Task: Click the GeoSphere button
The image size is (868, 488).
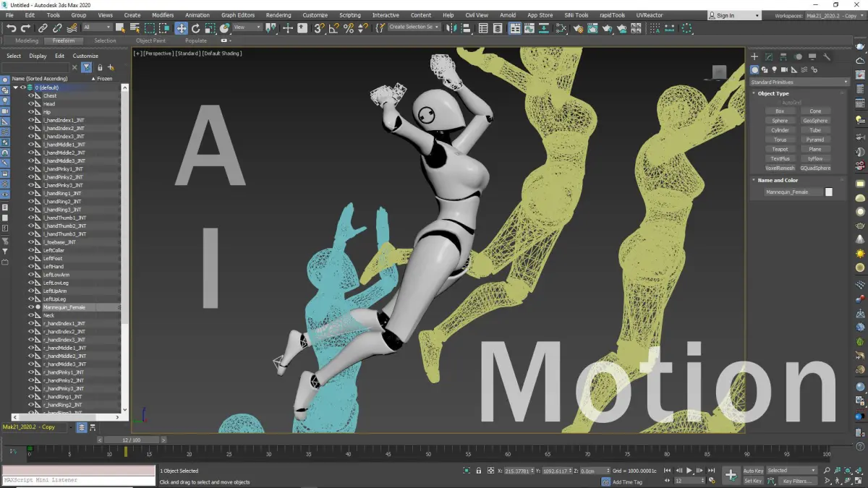Action: coord(815,121)
